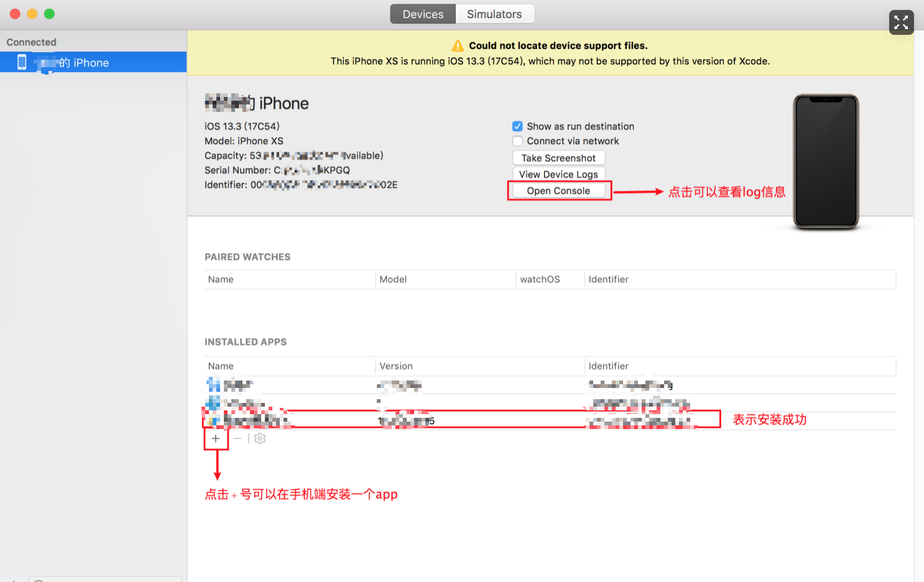
Task: Select the Devices tab
Action: 423,14
